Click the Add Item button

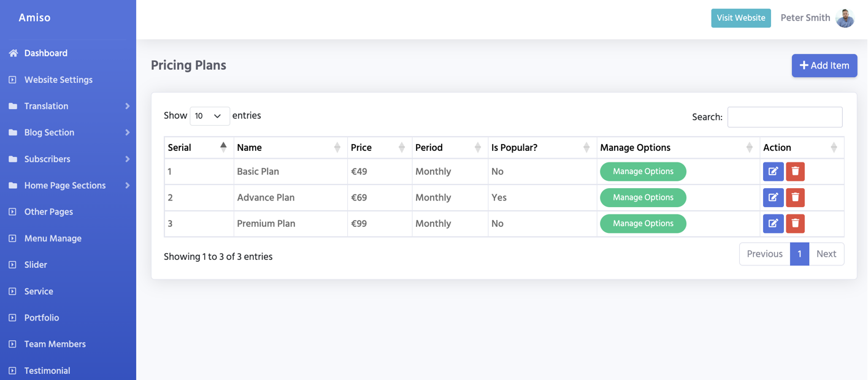point(824,66)
